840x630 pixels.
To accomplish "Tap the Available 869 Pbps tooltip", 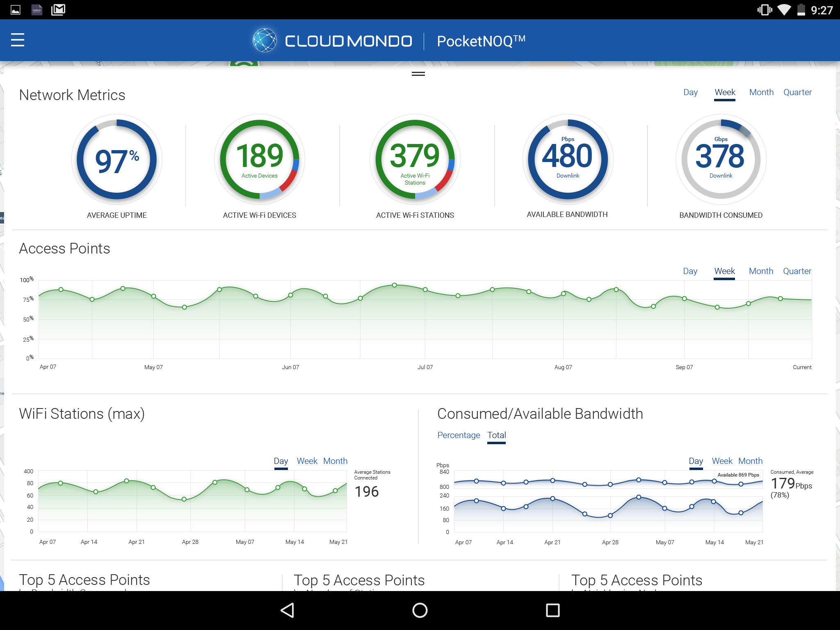I will coord(738,475).
